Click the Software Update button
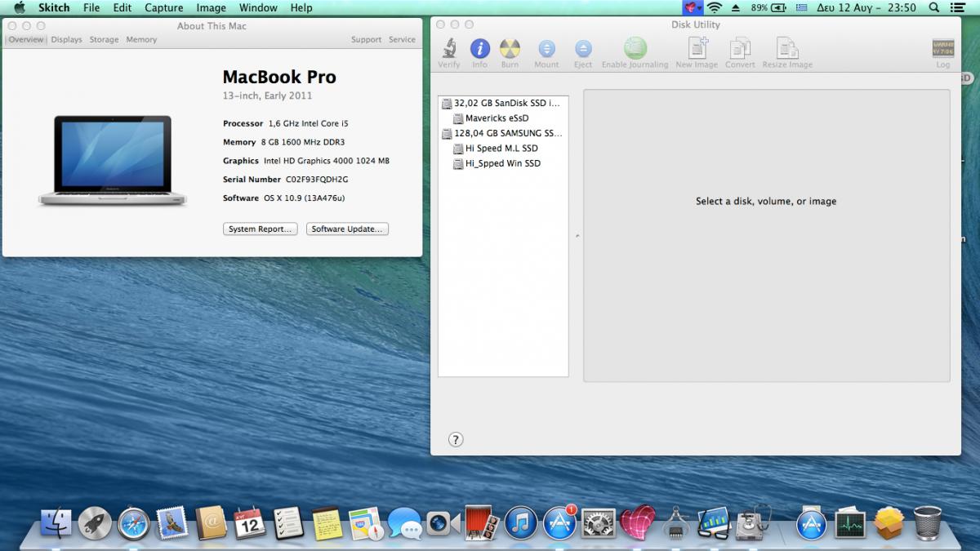 tap(347, 229)
